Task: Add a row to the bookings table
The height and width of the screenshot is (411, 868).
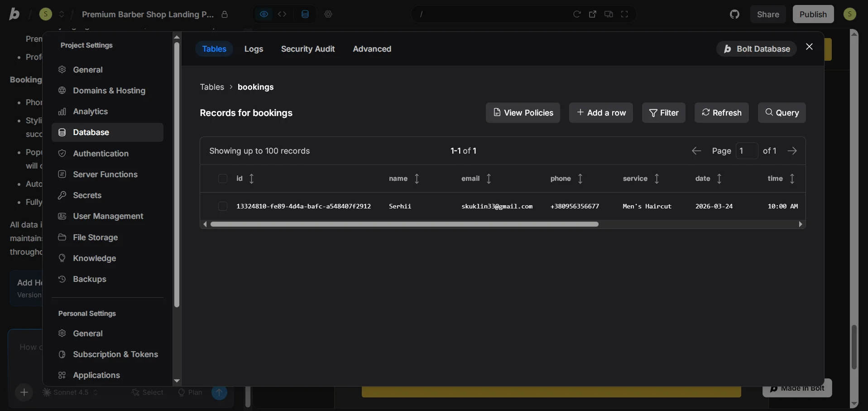Action: (601, 112)
